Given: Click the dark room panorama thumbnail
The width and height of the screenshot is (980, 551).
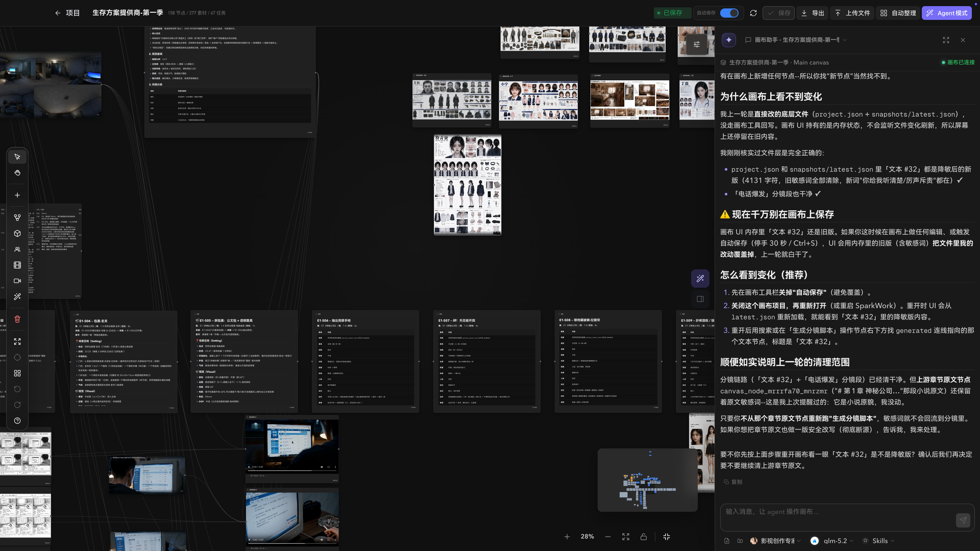Looking at the screenshot, I should click(x=51, y=85).
